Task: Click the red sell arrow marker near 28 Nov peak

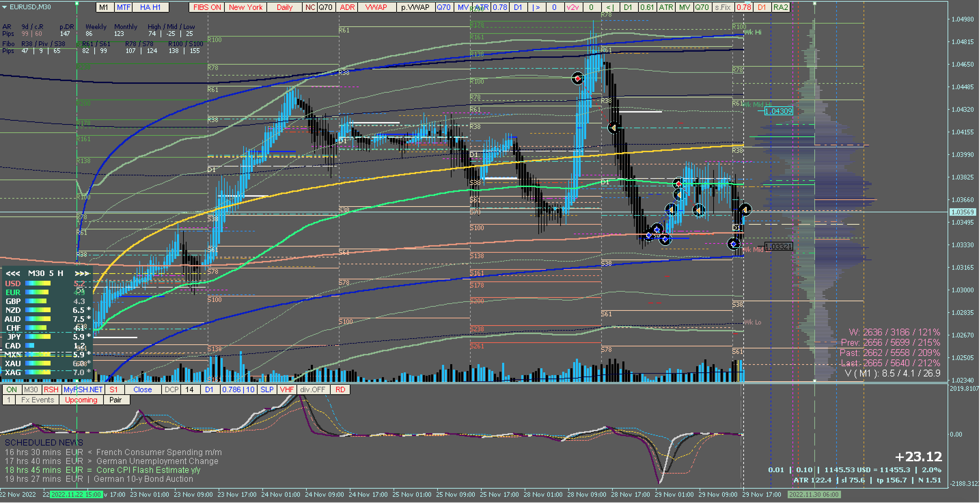Action: click(x=578, y=78)
